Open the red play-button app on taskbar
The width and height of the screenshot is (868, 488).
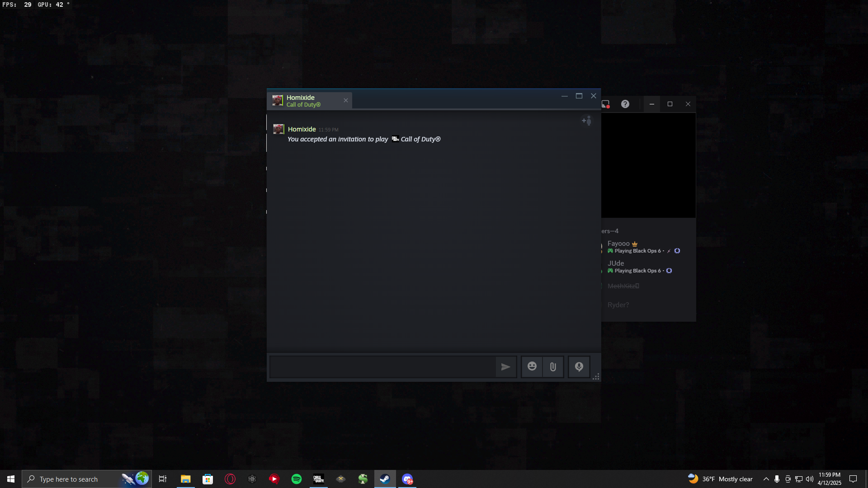[274, 479]
